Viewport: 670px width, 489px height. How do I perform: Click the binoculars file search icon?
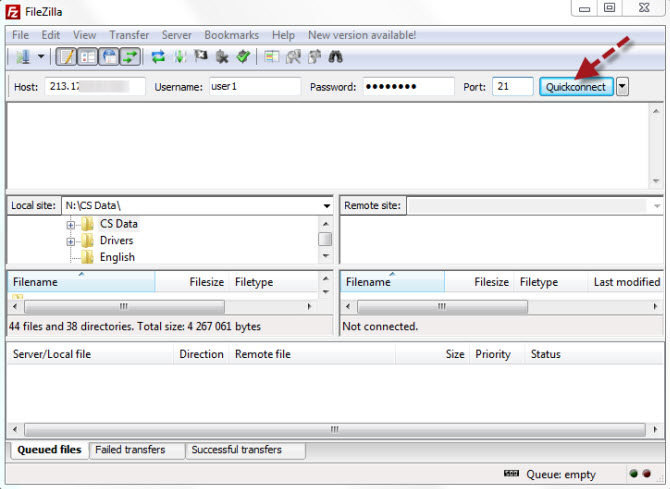tap(337, 57)
